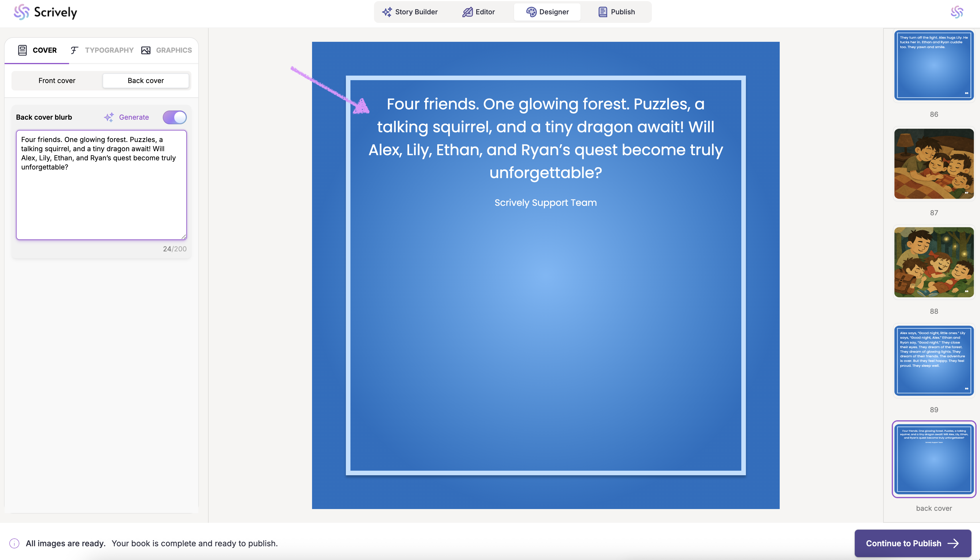Click the Publish book icon
Screen dimensions: 980x560
pyautogui.click(x=602, y=12)
